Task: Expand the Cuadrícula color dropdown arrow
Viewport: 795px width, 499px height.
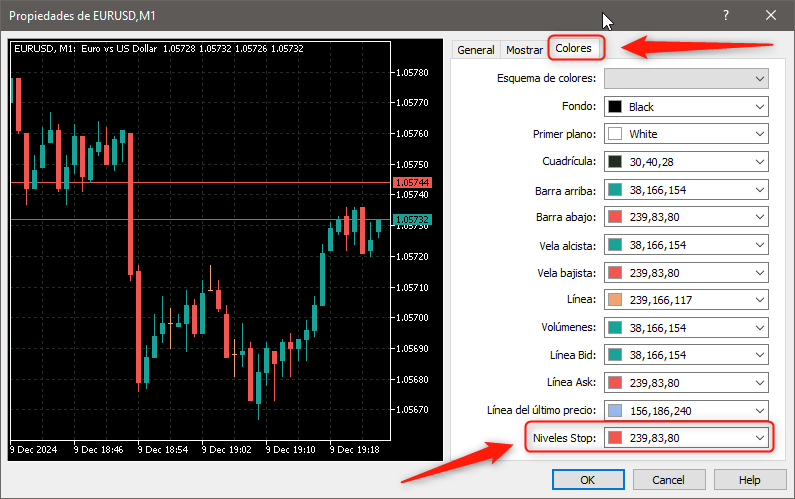Action: [760, 162]
